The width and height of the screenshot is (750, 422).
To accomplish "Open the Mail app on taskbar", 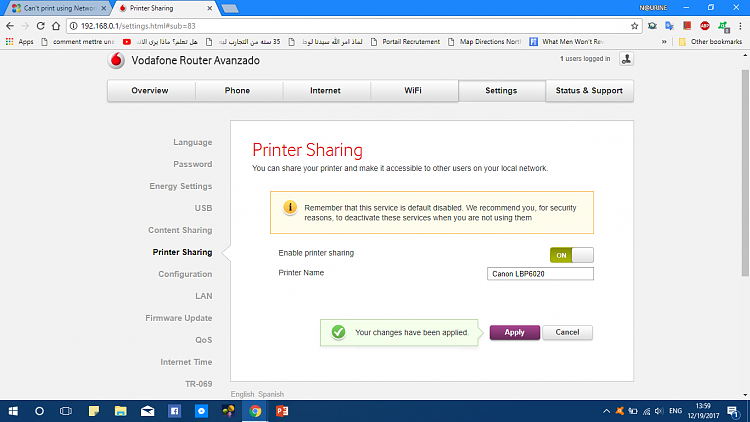I will [147, 411].
